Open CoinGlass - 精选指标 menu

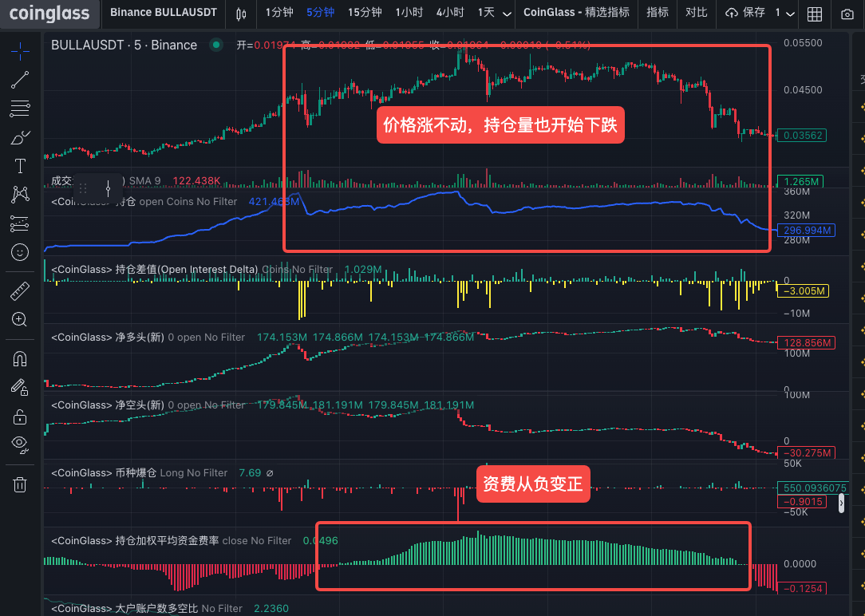[x=576, y=13]
